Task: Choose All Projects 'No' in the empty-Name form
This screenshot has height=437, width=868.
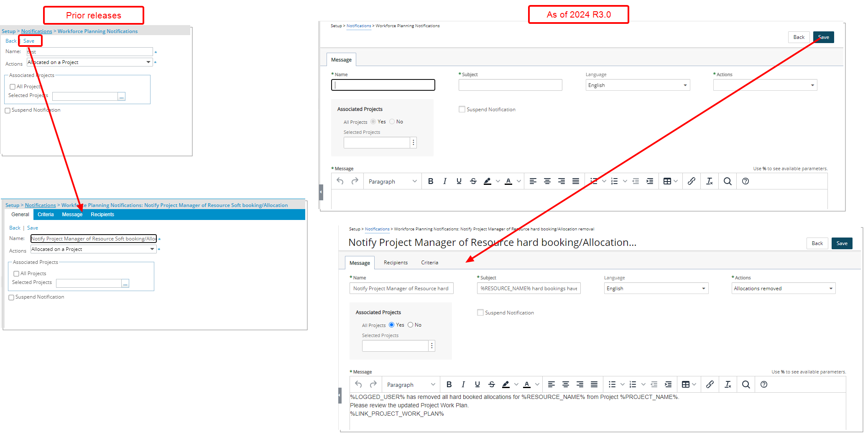Action: pos(392,122)
